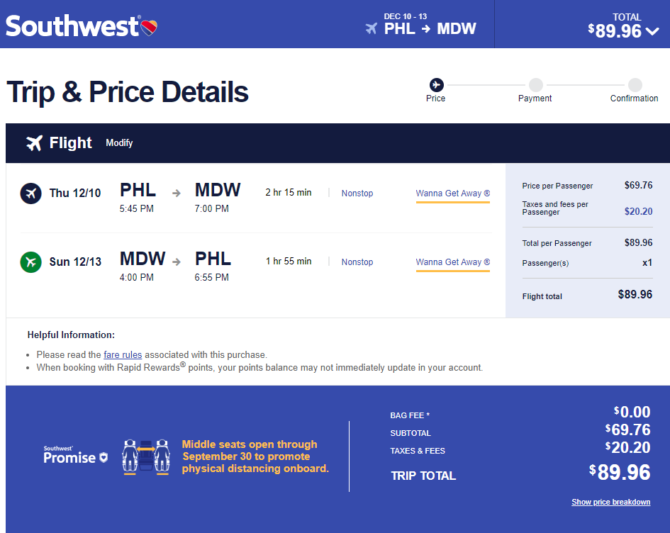Click the airplane icon beside PHL header

coord(371,29)
